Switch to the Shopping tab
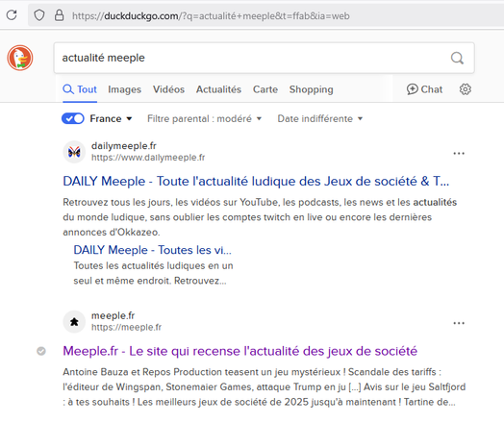This screenshot has height=423, width=504. (x=311, y=89)
